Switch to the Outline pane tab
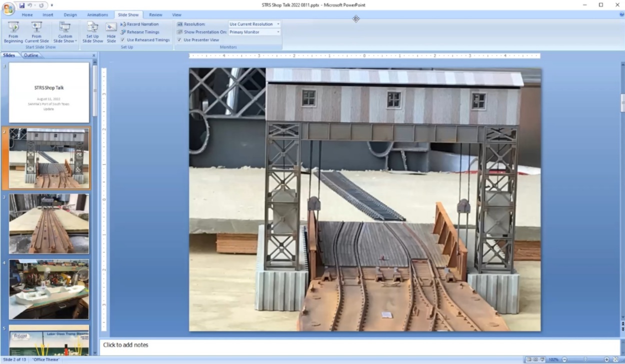Image resolution: width=625 pixels, height=364 pixels. pos(31,55)
